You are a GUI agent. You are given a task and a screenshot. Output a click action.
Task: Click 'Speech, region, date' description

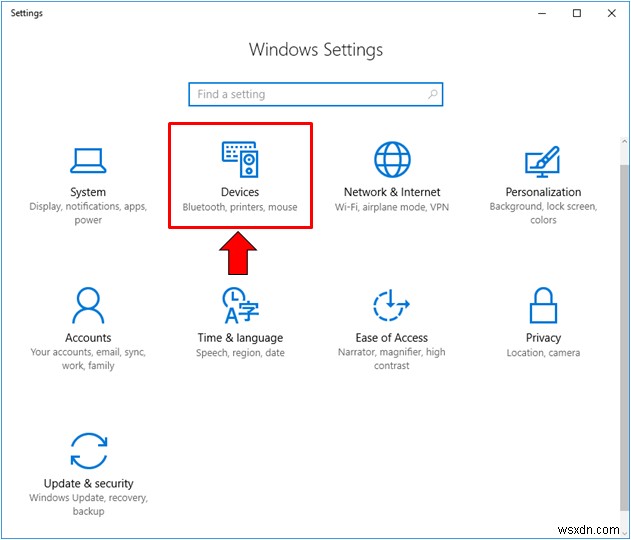[x=240, y=352]
